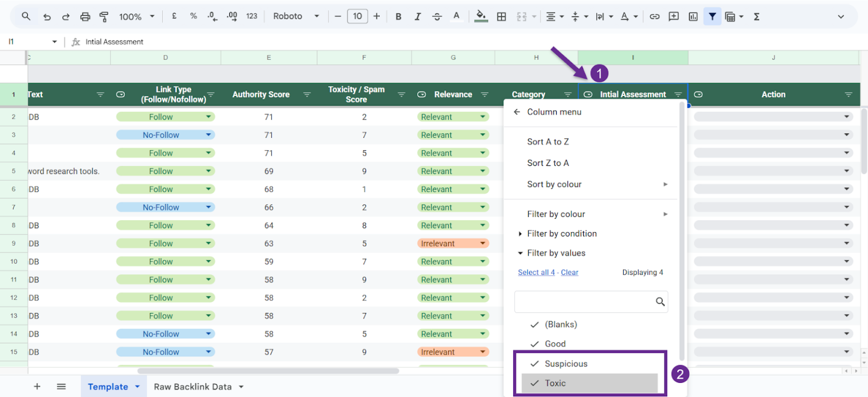Add a new sheet plus button
The height and width of the screenshot is (397, 868).
point(37,386)
